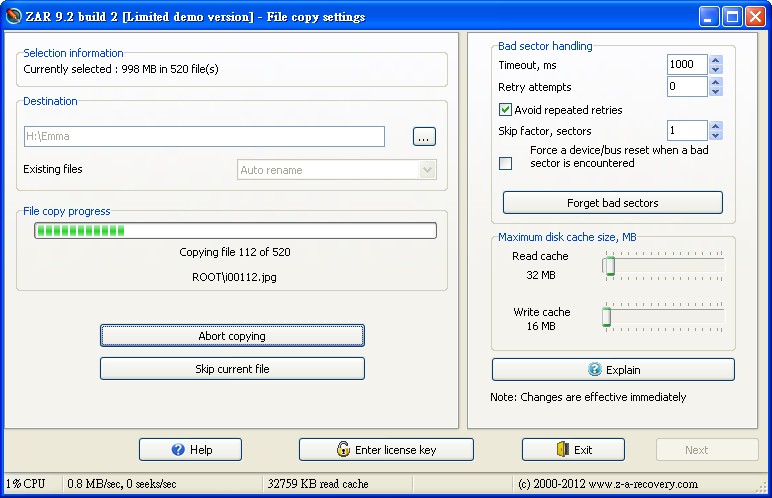Click the '16 MB' write cache value
Viewport: 772px width, 498px height.
pyautogui.click(x=541, y=326)
